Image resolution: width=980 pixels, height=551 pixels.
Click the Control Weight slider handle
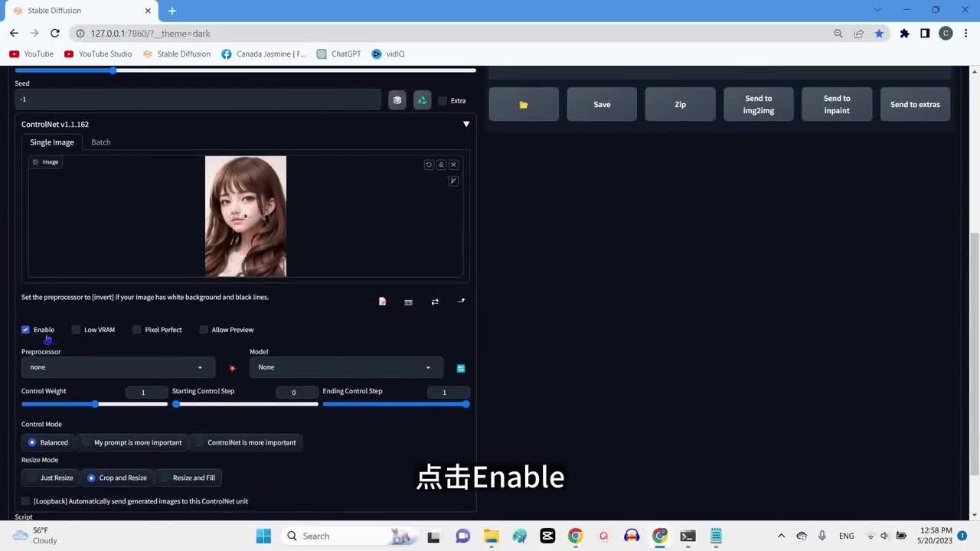tap(95, 404)
